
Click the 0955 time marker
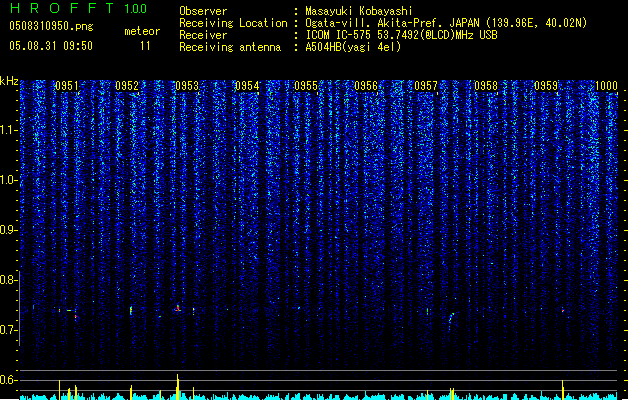306,86
